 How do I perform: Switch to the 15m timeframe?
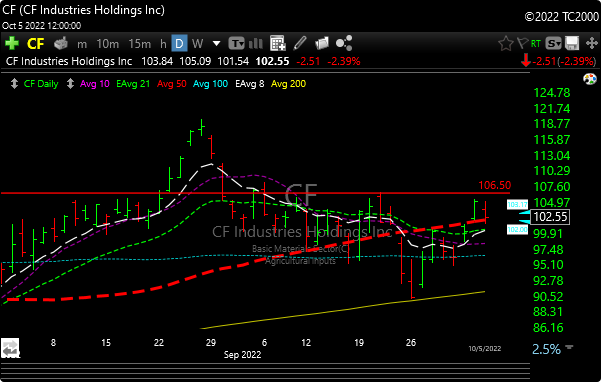[x=140, y=44]
